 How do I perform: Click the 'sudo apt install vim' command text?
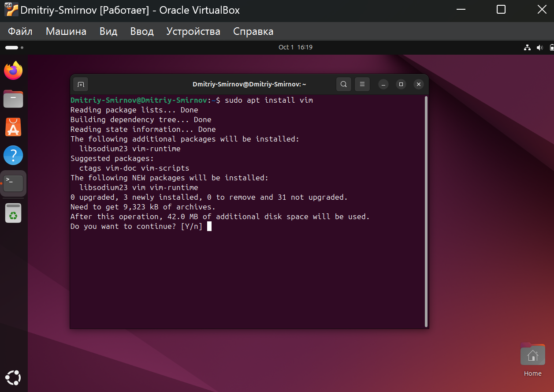(269, 101)
